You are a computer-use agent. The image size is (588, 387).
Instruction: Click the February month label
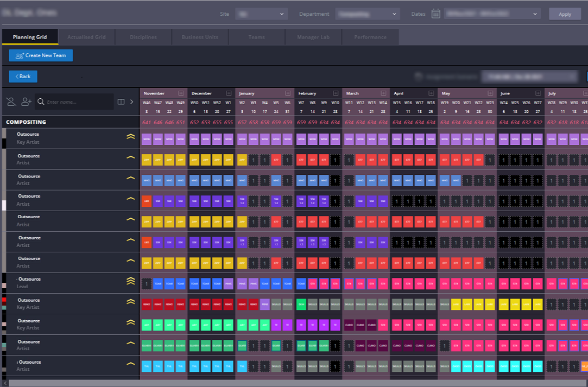(x=307, y=93)
